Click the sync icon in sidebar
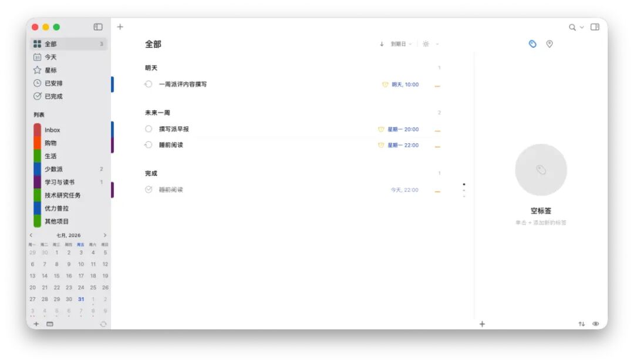This screenshot has width=634, height=364. tap(103, 324)
